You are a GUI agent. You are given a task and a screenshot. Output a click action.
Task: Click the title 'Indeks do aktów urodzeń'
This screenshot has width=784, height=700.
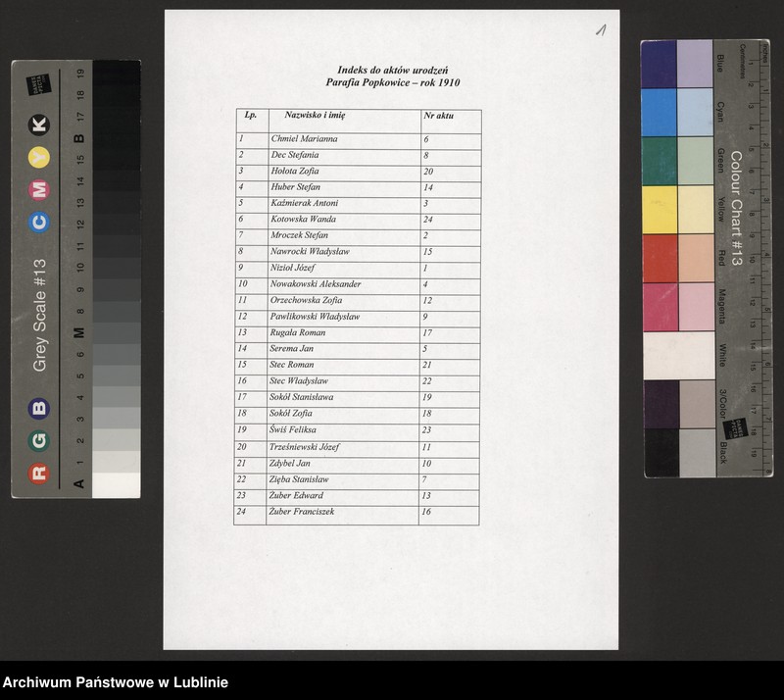393,70
